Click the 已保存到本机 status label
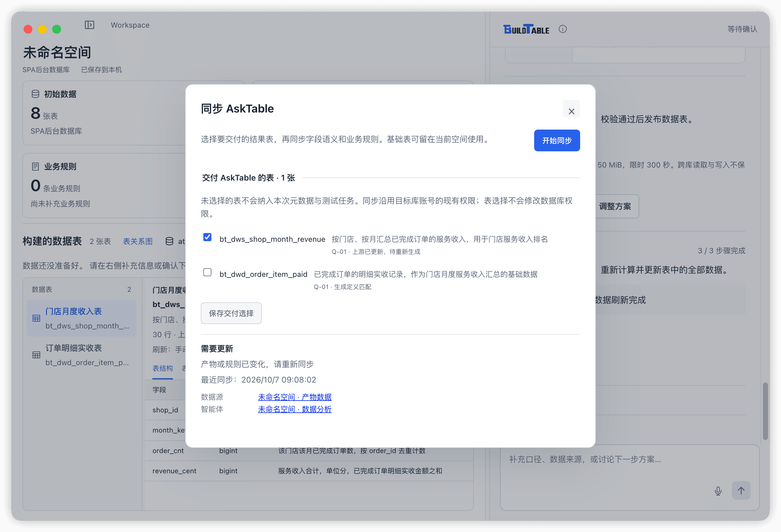Viewport: 781px width, 532px height. [x=101, y=70]
